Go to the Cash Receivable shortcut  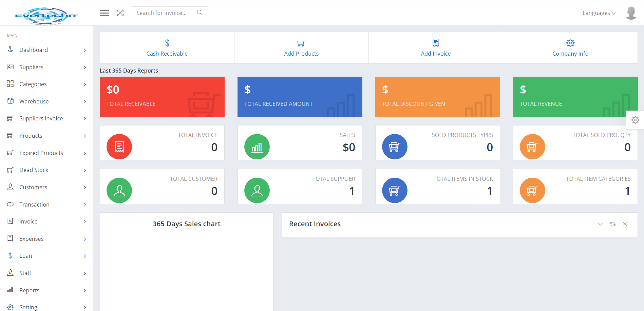click(x=167, y=47)
